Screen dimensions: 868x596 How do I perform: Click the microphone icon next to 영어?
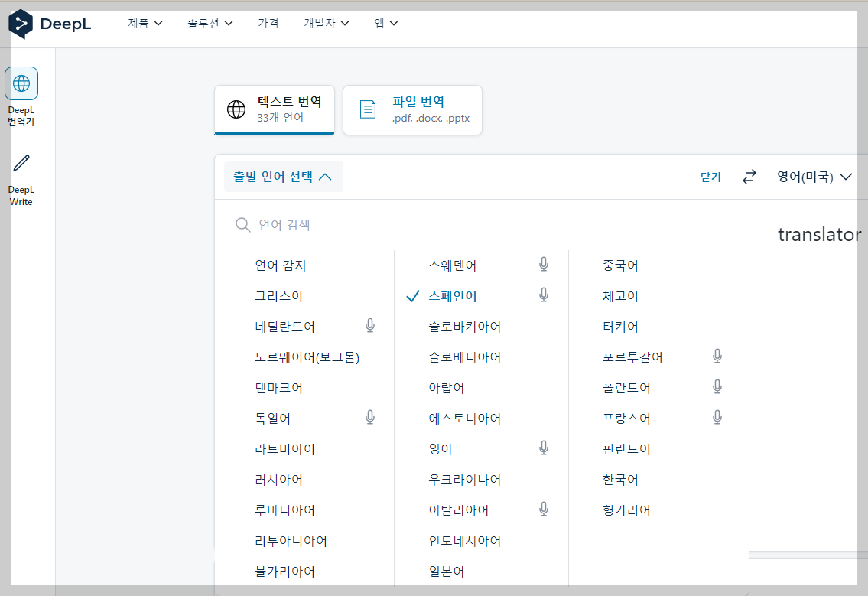click(543, 448)
